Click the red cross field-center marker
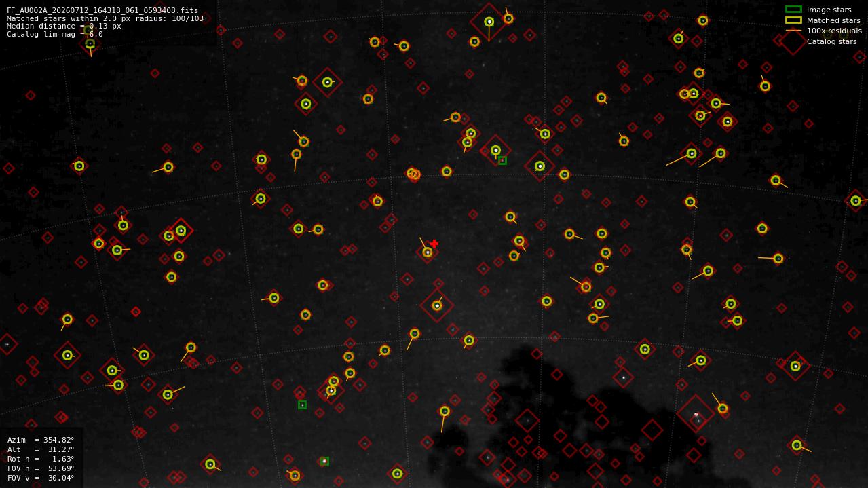The image size is (868, 488). click(434, 244)
